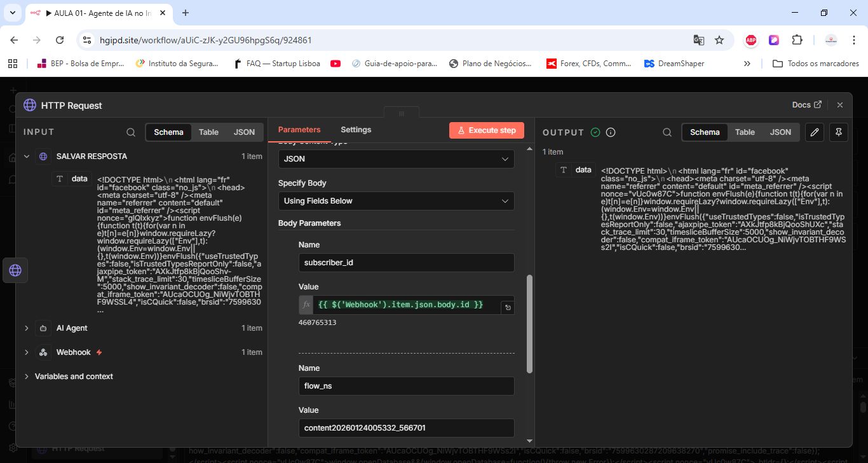Switch output view to Table

coord(745,132)
